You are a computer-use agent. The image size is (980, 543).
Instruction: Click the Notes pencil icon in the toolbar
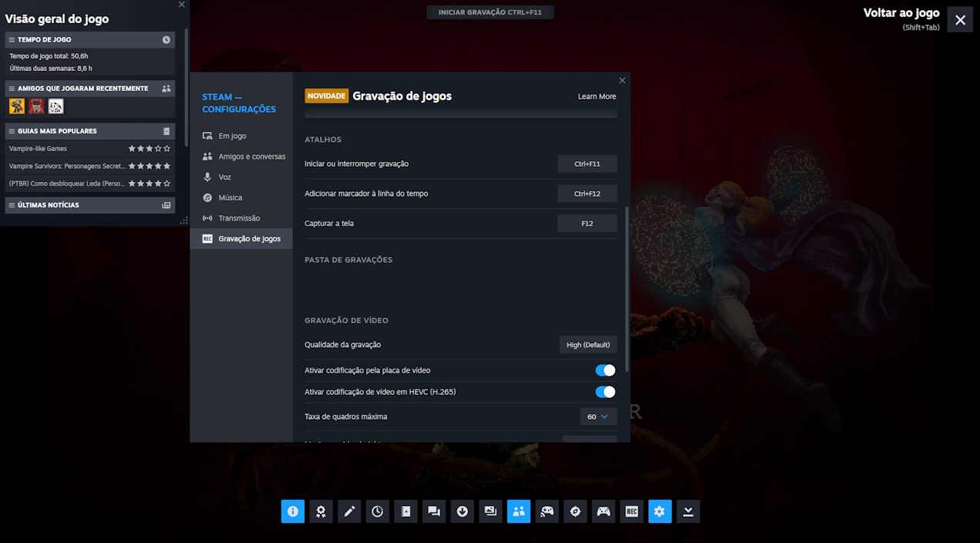[349, 511]
